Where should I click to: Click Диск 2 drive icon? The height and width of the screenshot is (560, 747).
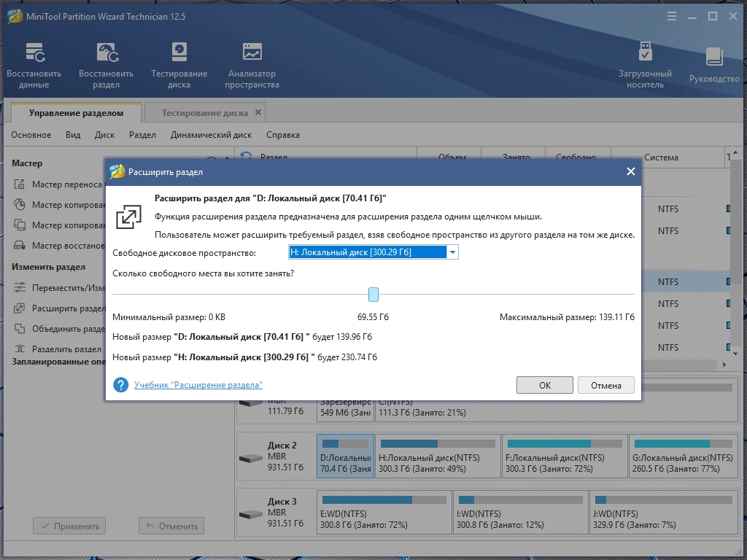pos(251,458)
